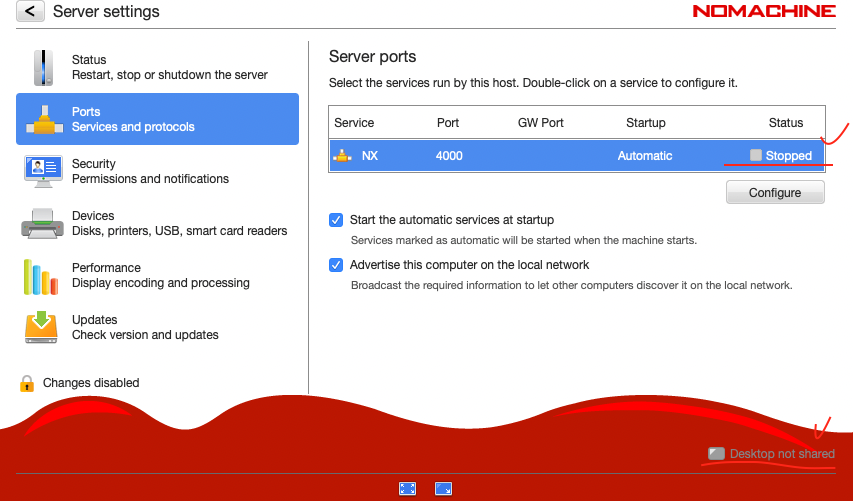853x501 pixels.
Task: Click the Automatic startup cell
Action: click(645, 156)
